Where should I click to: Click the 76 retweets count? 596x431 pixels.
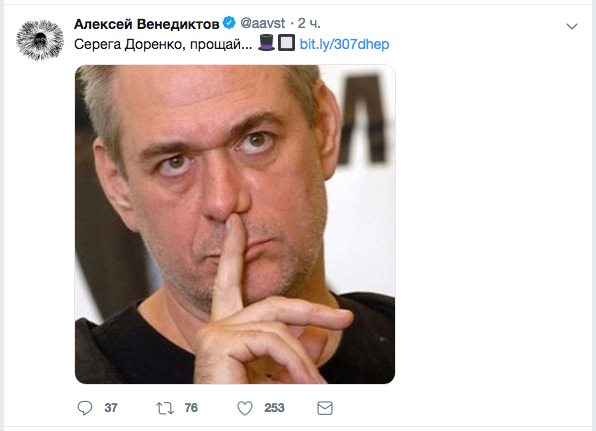191,408
